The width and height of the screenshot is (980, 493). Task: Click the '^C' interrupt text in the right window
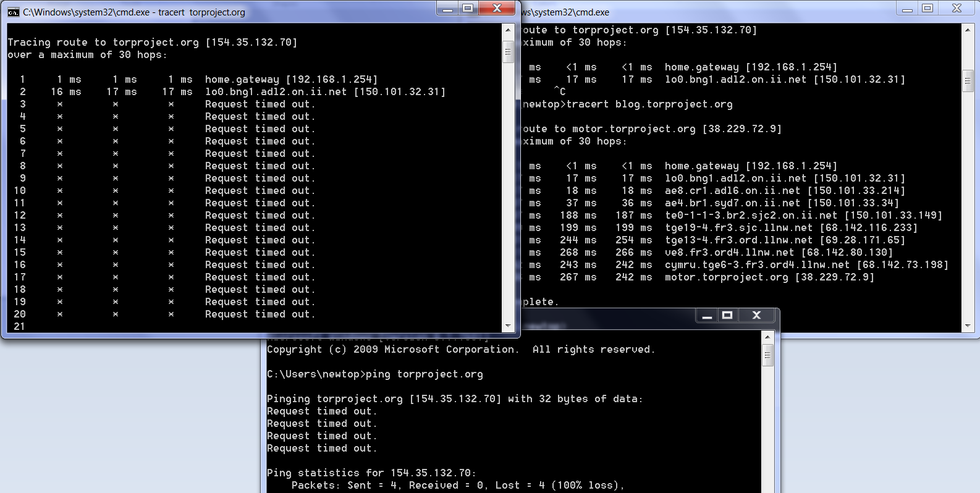pos(560,91)
